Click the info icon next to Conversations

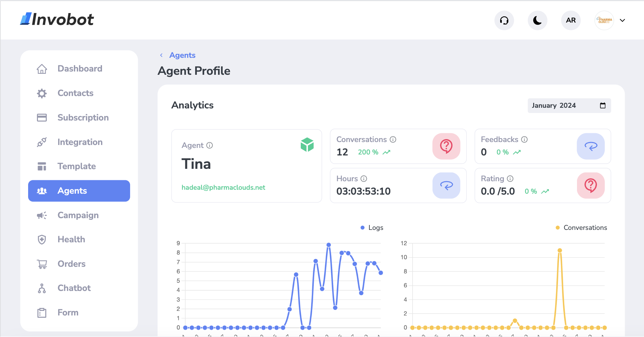(393, 139)
